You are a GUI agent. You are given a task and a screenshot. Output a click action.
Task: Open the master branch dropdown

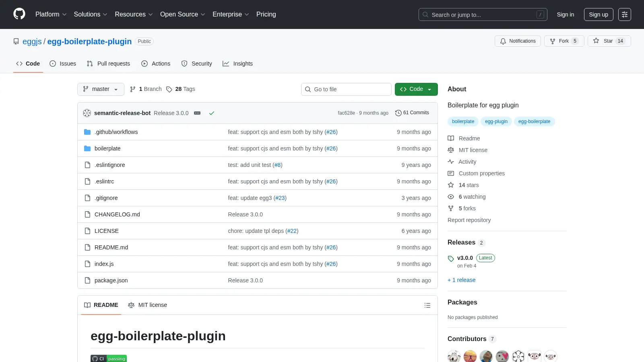pyautogui.click(x=101, y=89)
